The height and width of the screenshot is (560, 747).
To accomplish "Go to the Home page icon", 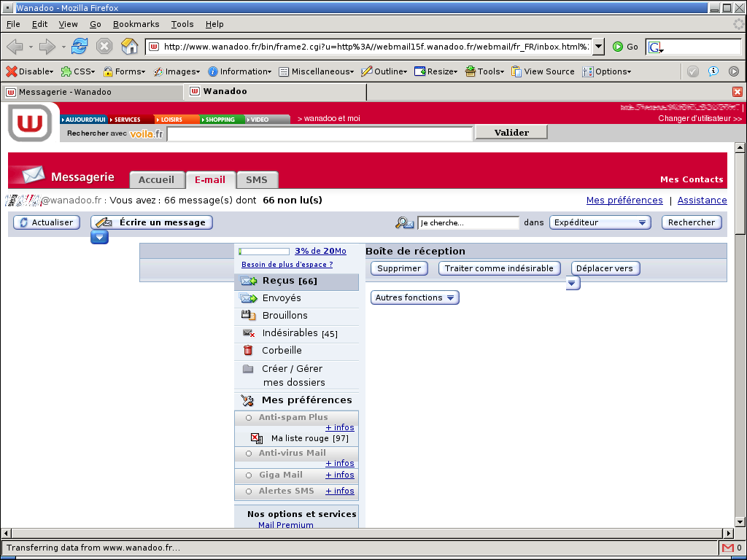I will tap(129, 46).
